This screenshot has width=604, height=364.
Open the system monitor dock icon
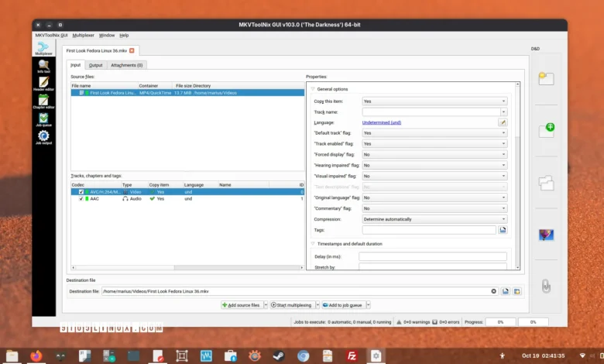pyautogui.click(x=206, y=356)
